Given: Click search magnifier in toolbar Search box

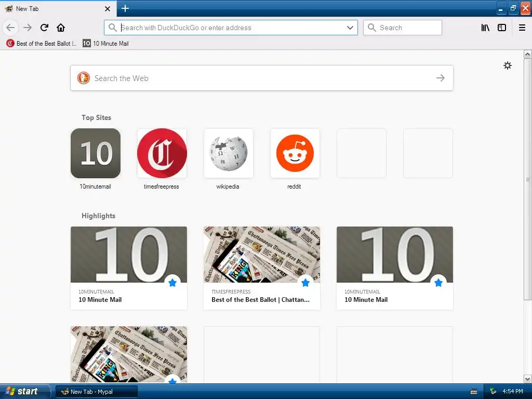Looking at the screenshot, I should (372, 28).
